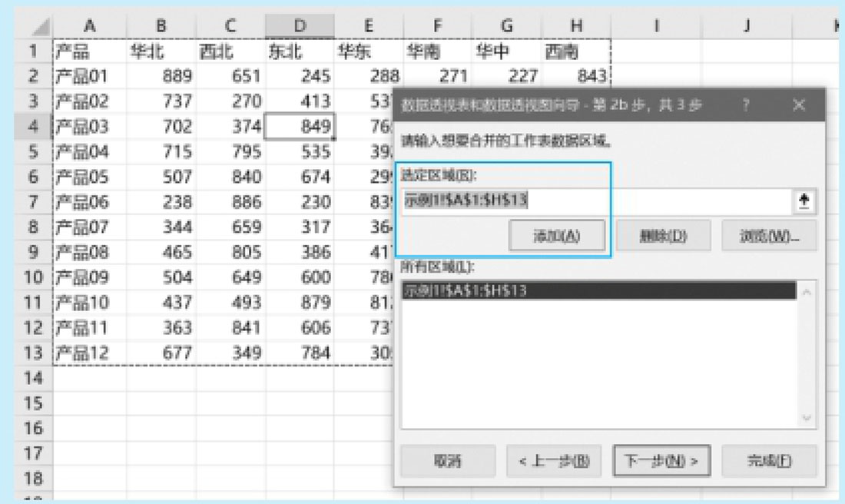Click the dialog help question mark icon
845x504 pixels.
pos(745,105)
